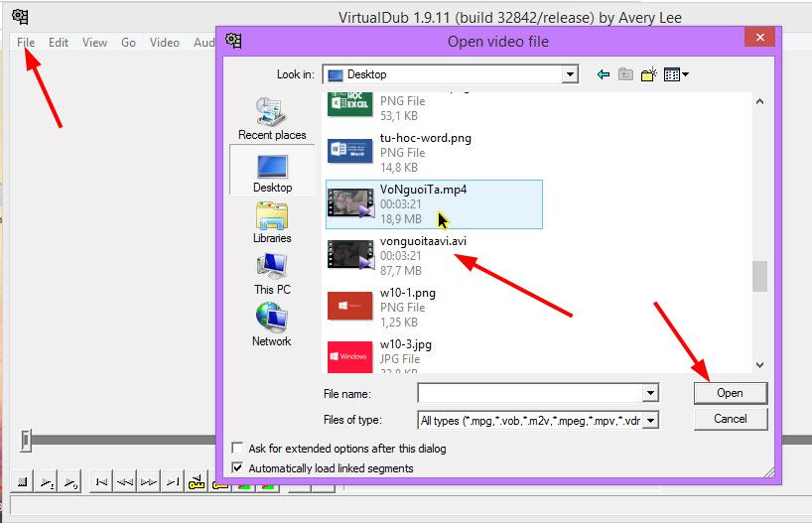Image resolution: width=812 pixels, height=523 pixels.
Task: Click the Cancel button
Action: click(731, 419)
